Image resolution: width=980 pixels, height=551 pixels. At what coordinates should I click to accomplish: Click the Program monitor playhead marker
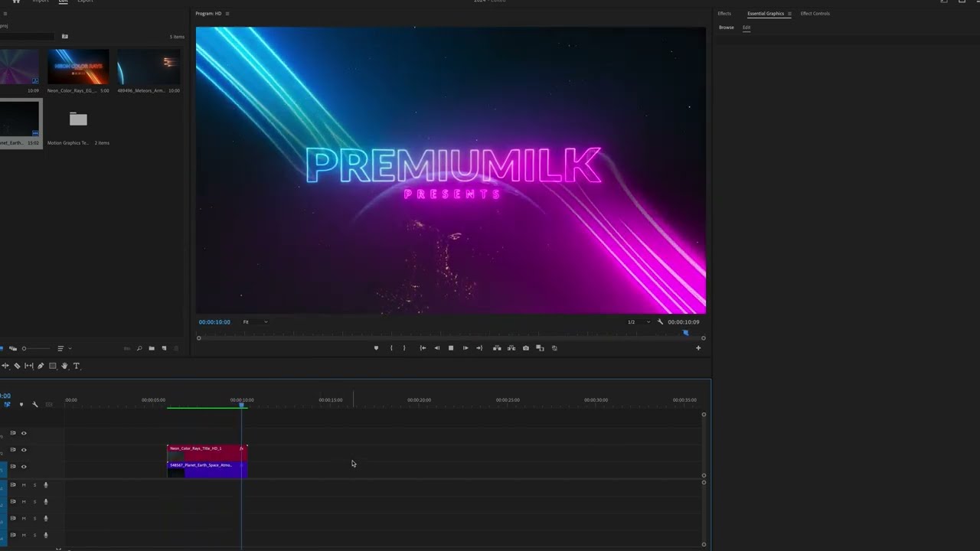685,332
